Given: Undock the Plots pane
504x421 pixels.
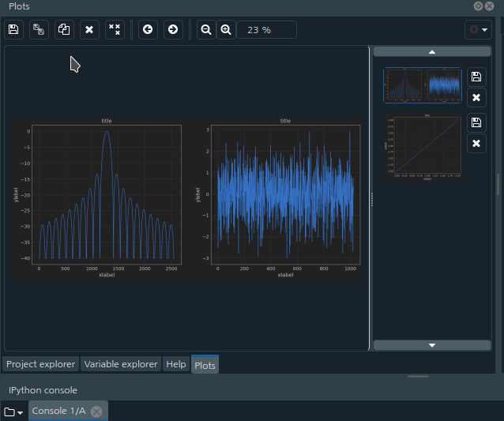Looking at the screenshot, I should (478, 6).
